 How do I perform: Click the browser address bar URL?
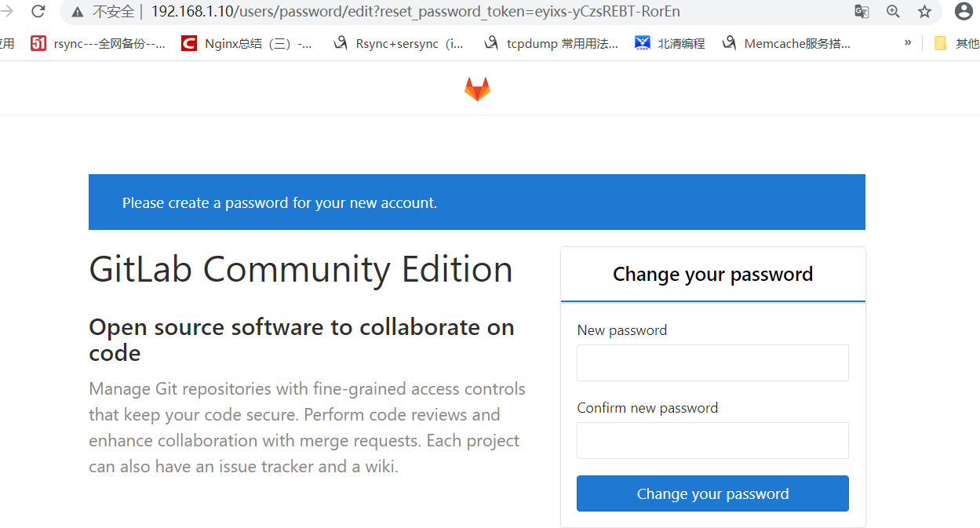[x=416, y=12]
